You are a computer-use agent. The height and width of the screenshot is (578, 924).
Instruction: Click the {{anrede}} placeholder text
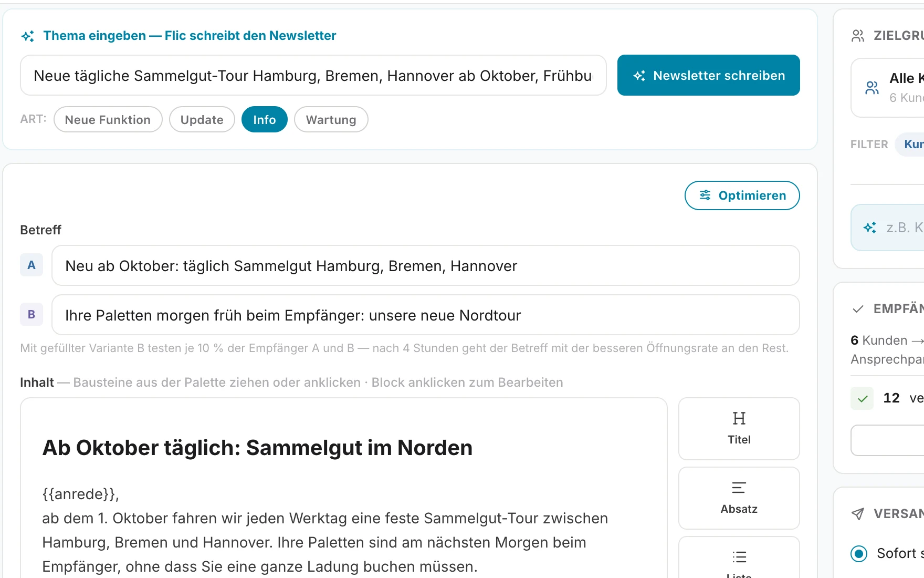(81, 494)
